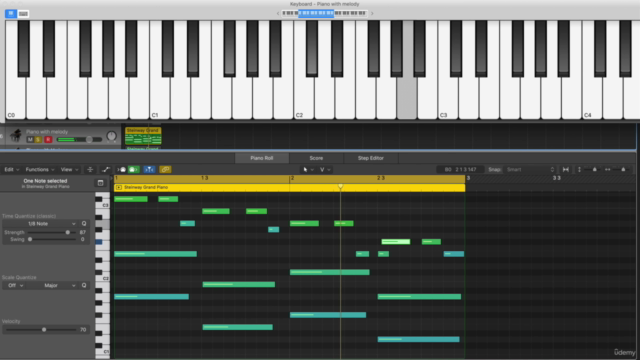Record-enable the Piano with melody track

click(x=48, y=140)
